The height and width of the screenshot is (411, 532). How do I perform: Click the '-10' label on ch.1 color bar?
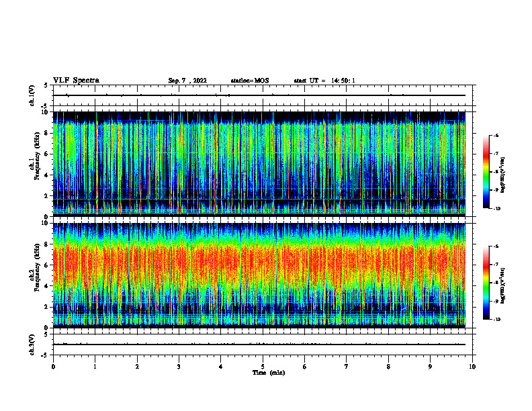coord(497,209)
